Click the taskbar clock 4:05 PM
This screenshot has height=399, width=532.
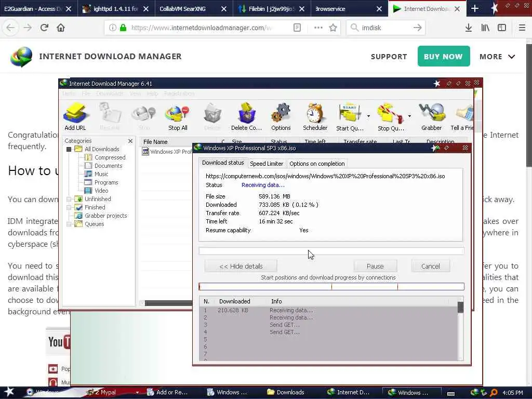coord(512,393)
